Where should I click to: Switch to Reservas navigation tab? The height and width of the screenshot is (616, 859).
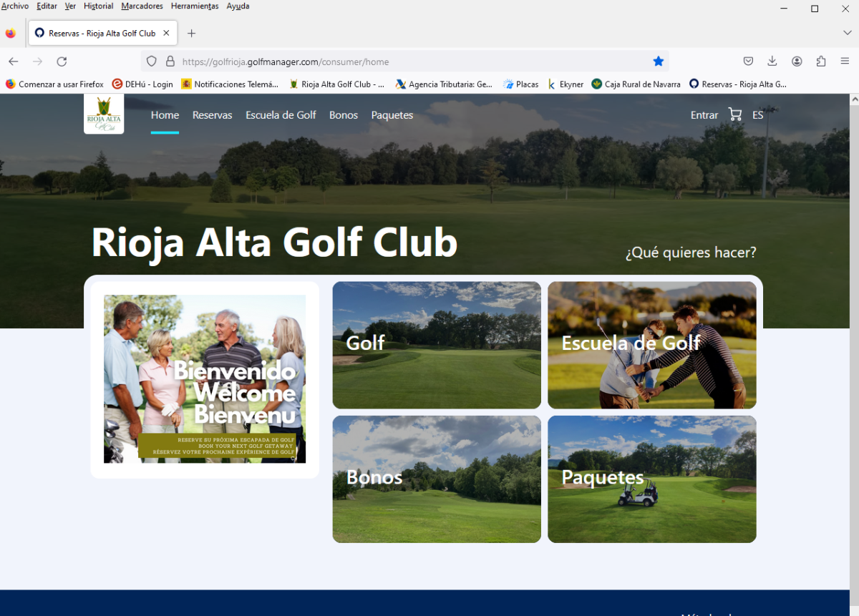pyautogui.click(x=212, y=115)
